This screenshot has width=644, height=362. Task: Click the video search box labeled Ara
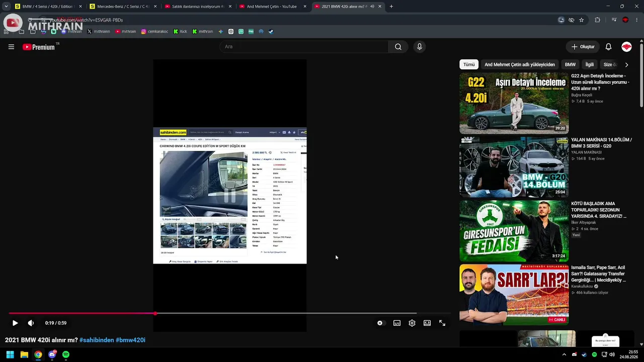(304, 47)
